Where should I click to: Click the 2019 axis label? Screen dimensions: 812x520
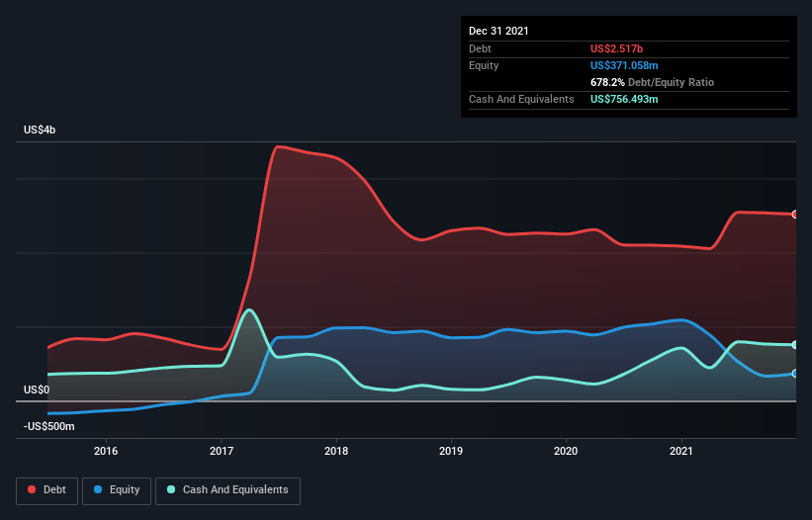pos(451,451)
